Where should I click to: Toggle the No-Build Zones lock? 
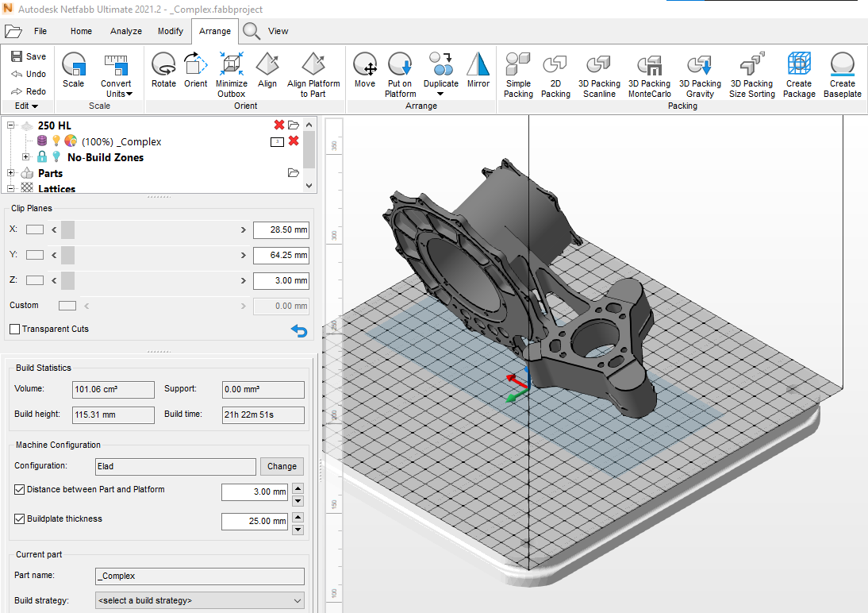pos(42,157)
